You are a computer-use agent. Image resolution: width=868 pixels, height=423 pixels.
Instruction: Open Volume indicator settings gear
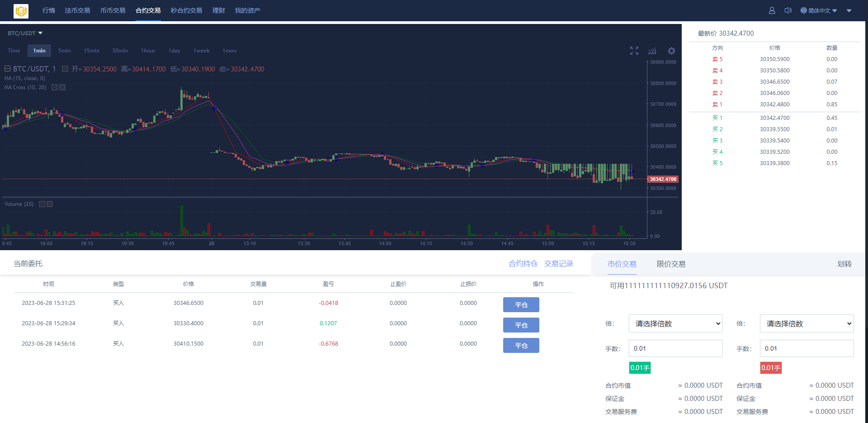[x=42, y=204]
